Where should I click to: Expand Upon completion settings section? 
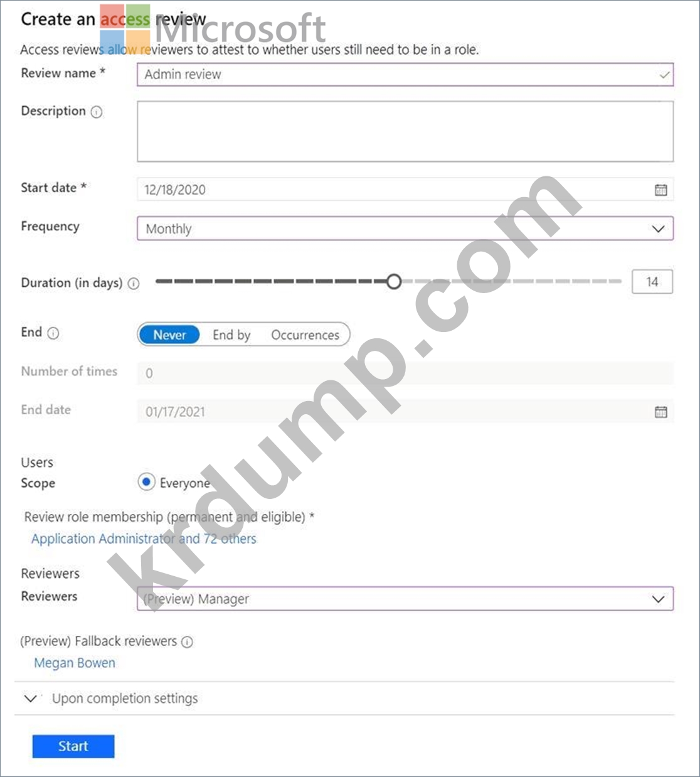[124, 699]
